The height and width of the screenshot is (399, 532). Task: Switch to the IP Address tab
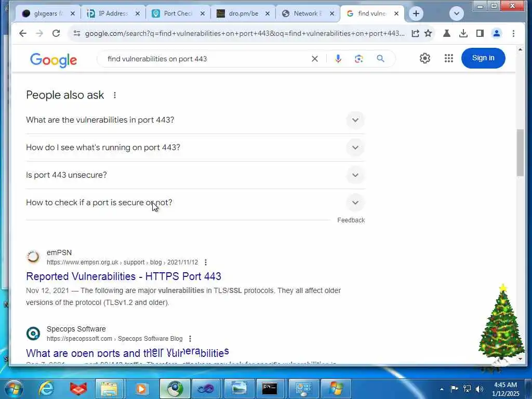[113, 14]
